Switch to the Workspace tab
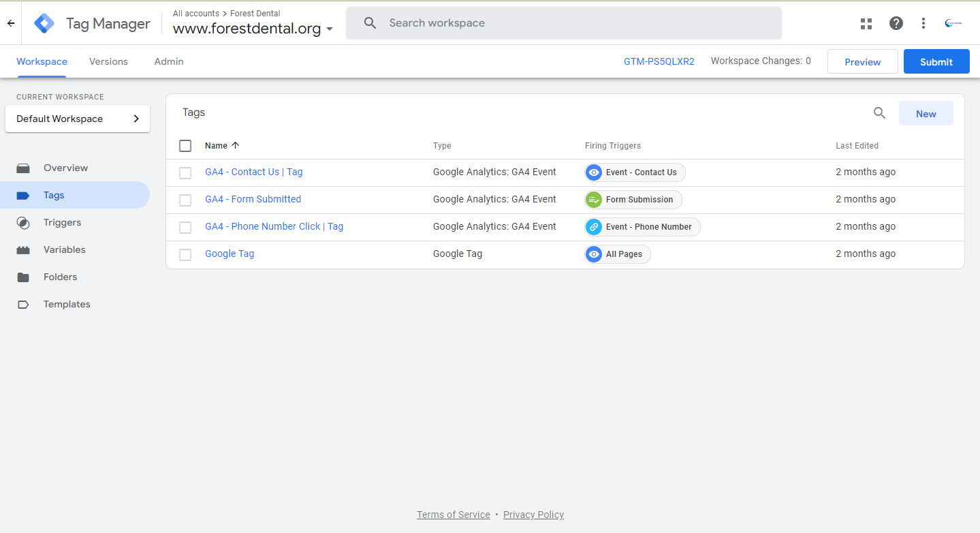 click(42, 61)
